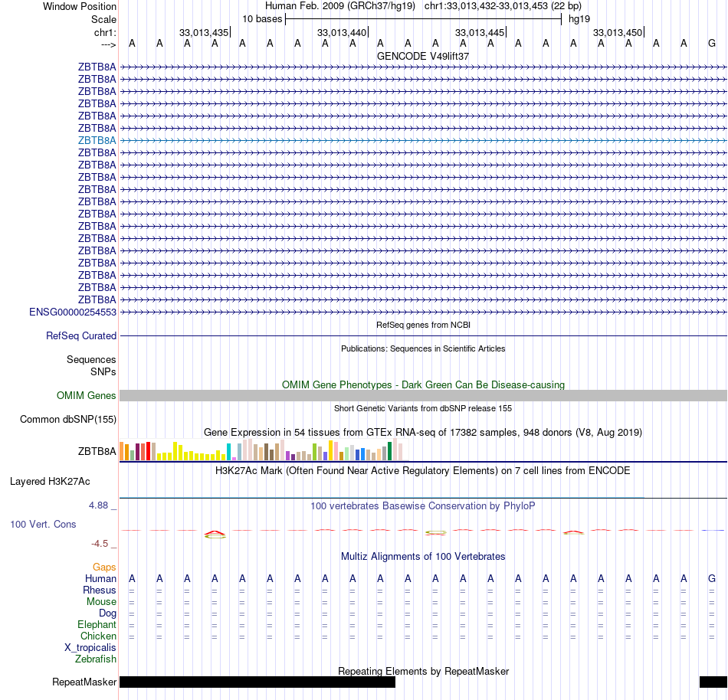Image resolution: width=728 pixels, height=700 pixels.
Task: Select the Rhesus alignment row label
Action: 100,590
